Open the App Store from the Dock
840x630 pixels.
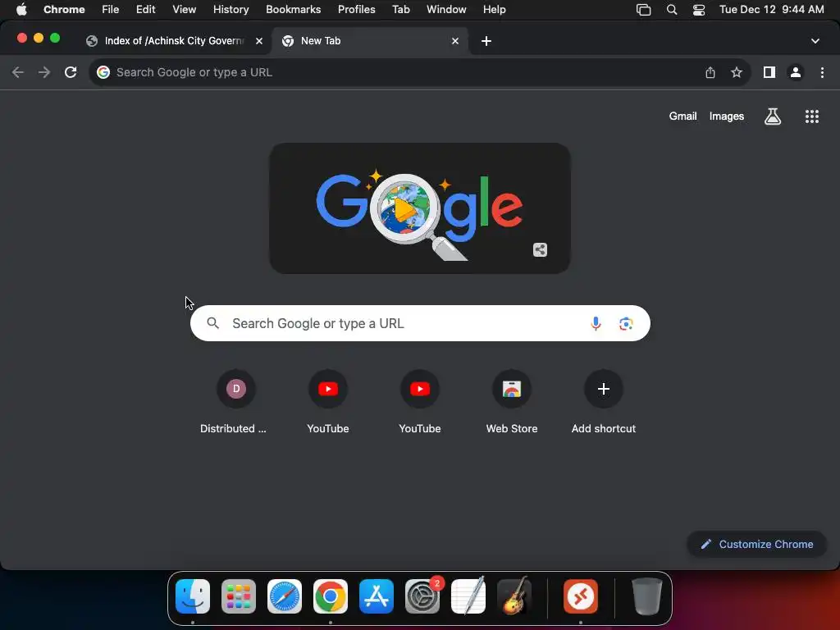(376, 596)
